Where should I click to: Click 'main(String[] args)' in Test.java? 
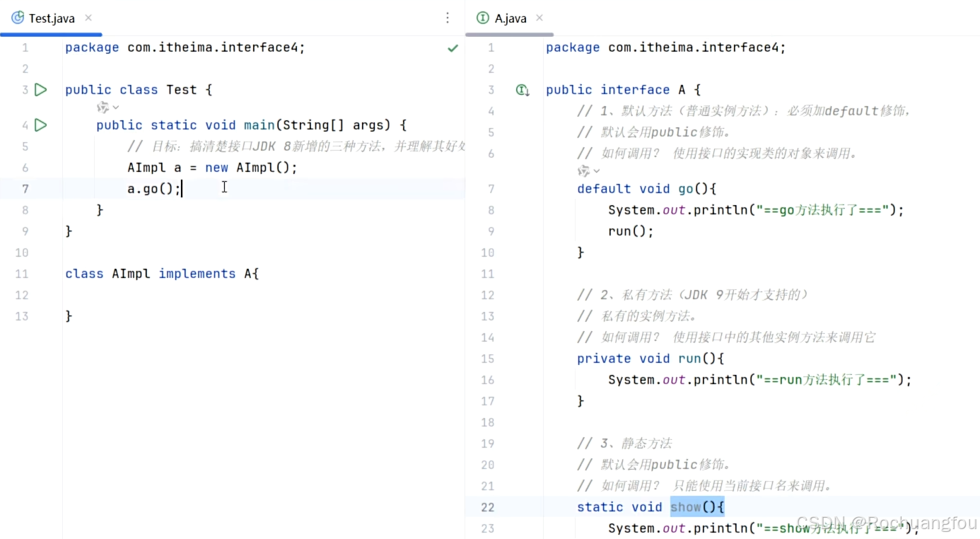[317, 125]
